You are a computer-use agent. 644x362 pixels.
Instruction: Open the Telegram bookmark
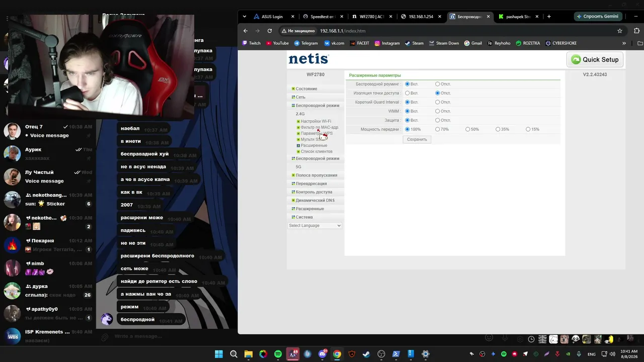pos(306,43)
